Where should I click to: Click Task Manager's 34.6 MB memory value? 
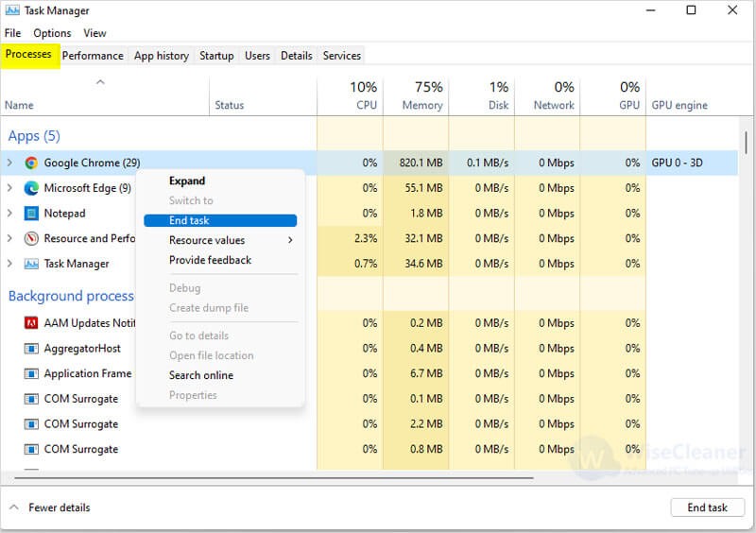coord(423,264)
